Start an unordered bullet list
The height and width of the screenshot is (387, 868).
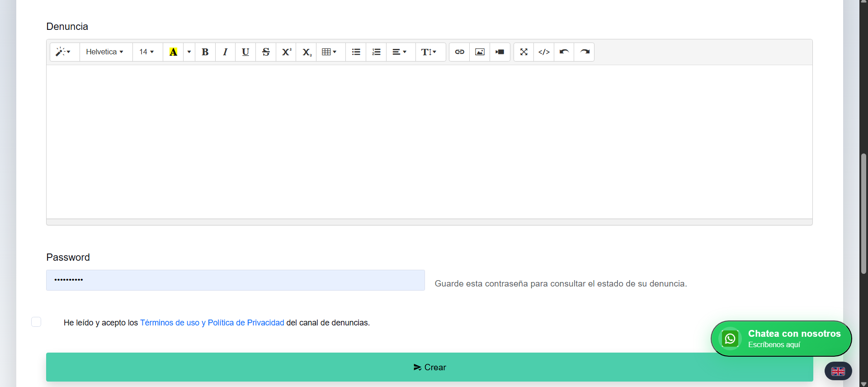tap(356, 52)
